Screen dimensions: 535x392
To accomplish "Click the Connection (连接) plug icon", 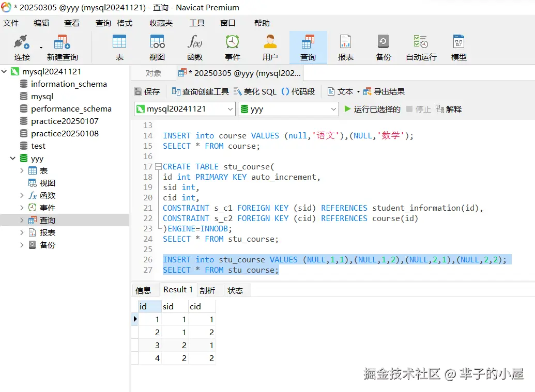I will [22, 42].
